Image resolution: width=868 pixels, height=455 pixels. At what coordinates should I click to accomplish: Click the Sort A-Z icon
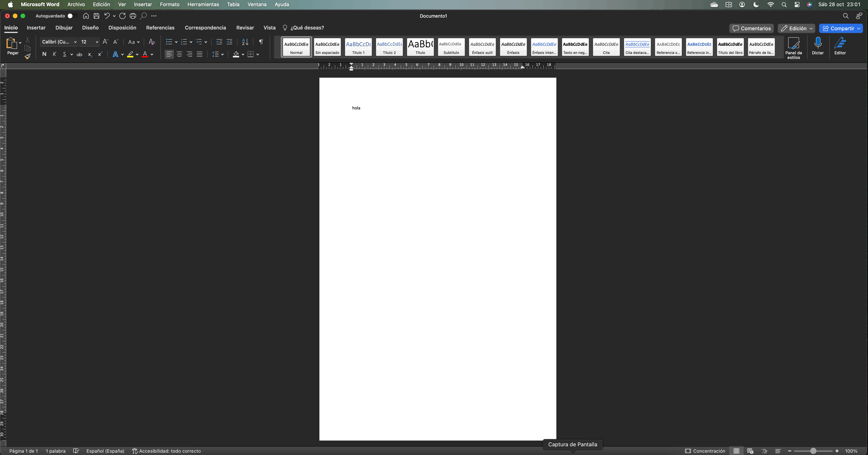[245, 42]
